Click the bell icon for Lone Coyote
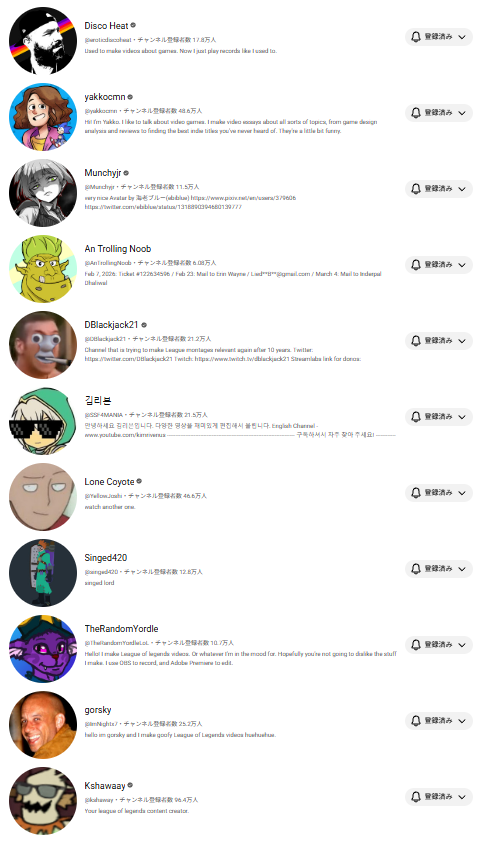497x845 pixels. click(x=416, y=493)
